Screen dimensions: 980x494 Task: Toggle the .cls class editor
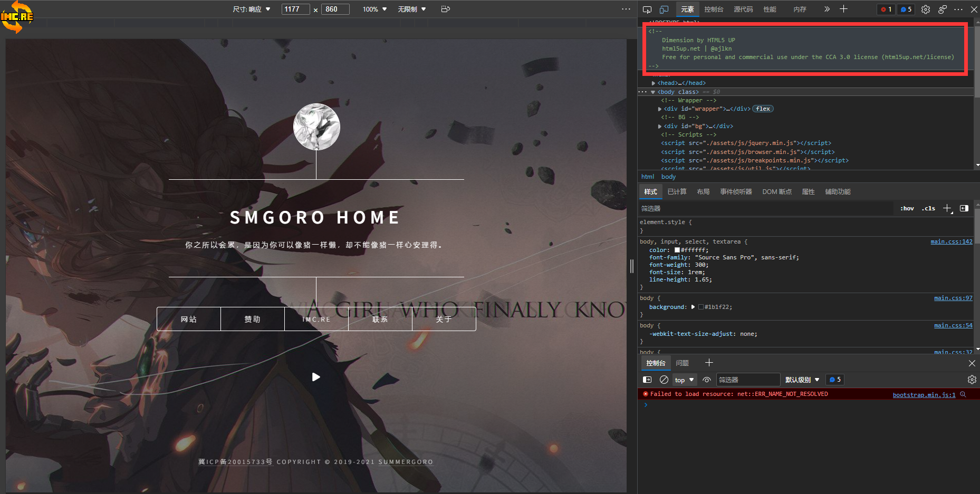click(928, 208)
